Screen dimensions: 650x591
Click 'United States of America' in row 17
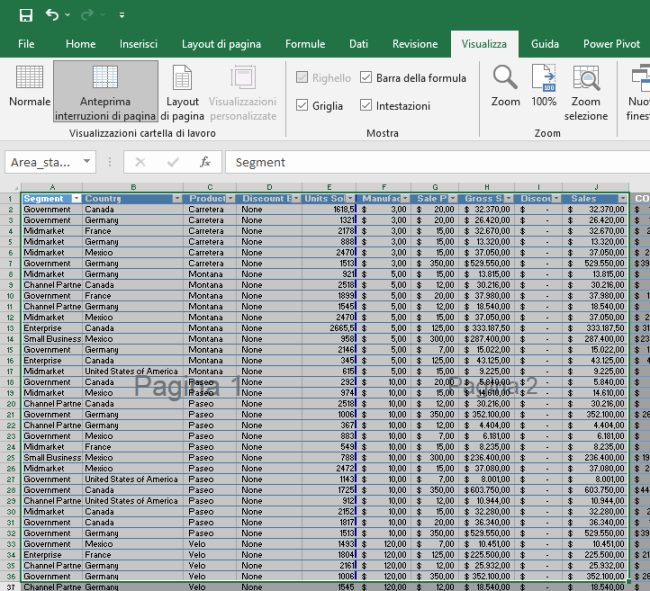click(131, 371)
